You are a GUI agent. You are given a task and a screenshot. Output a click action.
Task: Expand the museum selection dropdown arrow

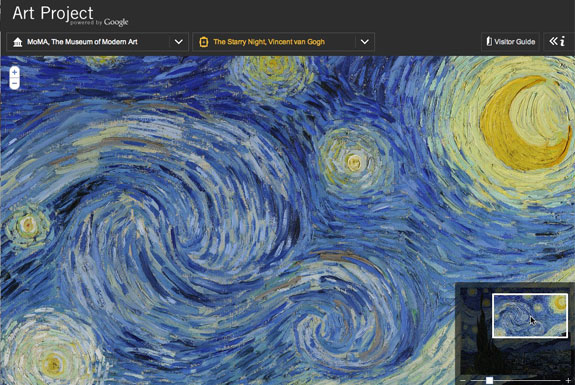pos(179,42)
